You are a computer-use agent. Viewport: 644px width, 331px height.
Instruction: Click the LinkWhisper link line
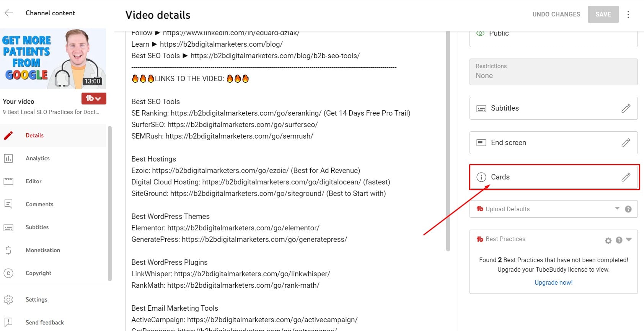[x=231, y=274]
